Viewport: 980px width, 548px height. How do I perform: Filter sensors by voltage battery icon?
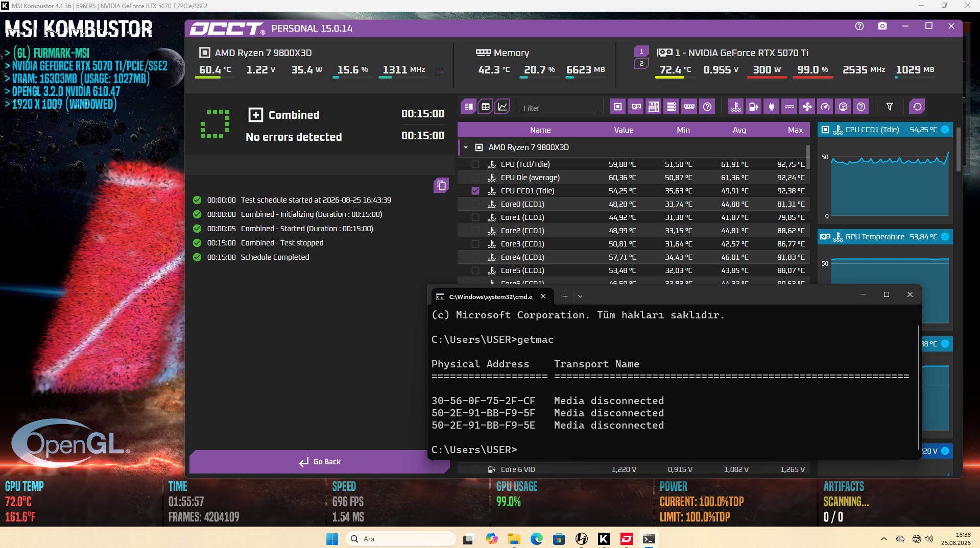(x=754, y=107)
